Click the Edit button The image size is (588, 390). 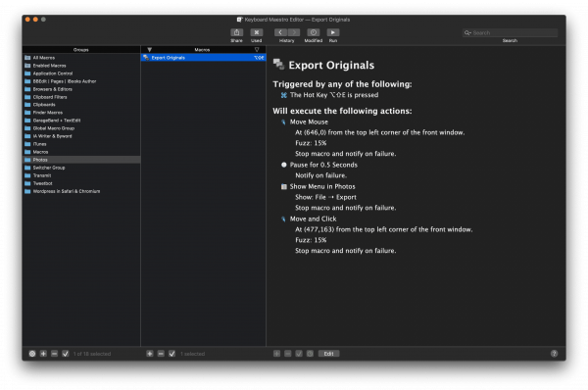tap(329, 354)
